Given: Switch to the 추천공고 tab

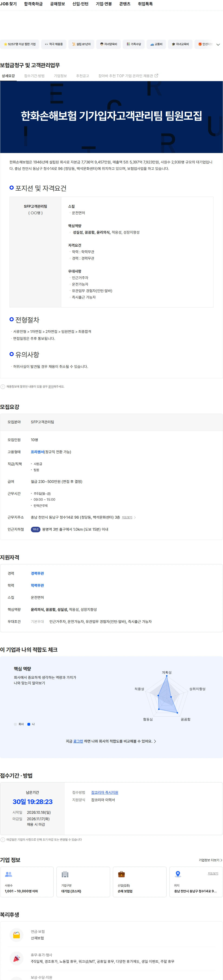Looking at the screenshot, I should pyautogui.click(x=82, y=76).
